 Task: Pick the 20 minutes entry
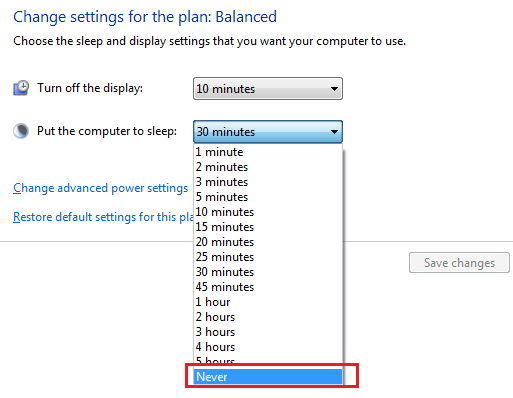[268, 242]
